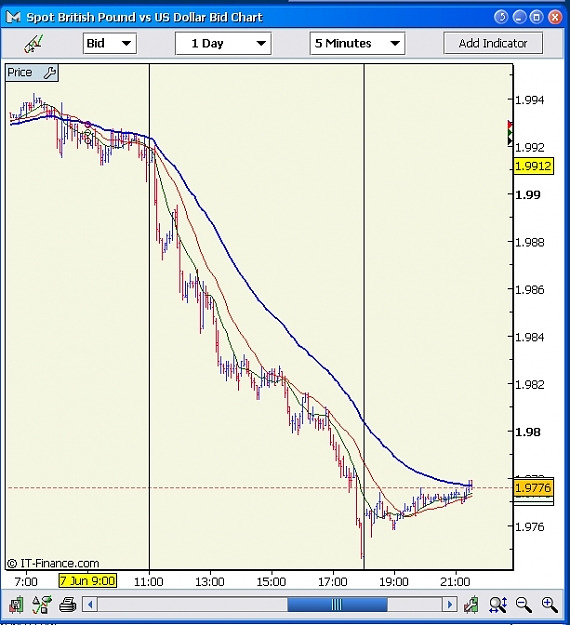Click the 1.986 price axis label

[529, 290]
